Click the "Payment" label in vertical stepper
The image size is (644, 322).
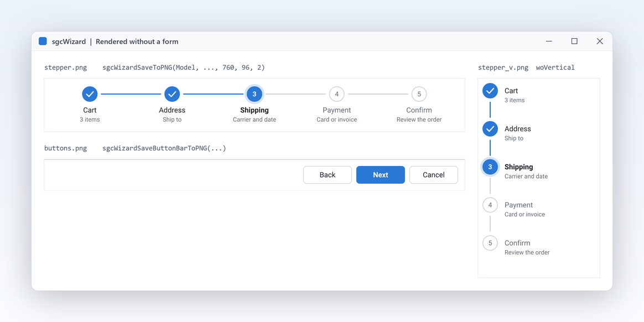coord(519,205)
